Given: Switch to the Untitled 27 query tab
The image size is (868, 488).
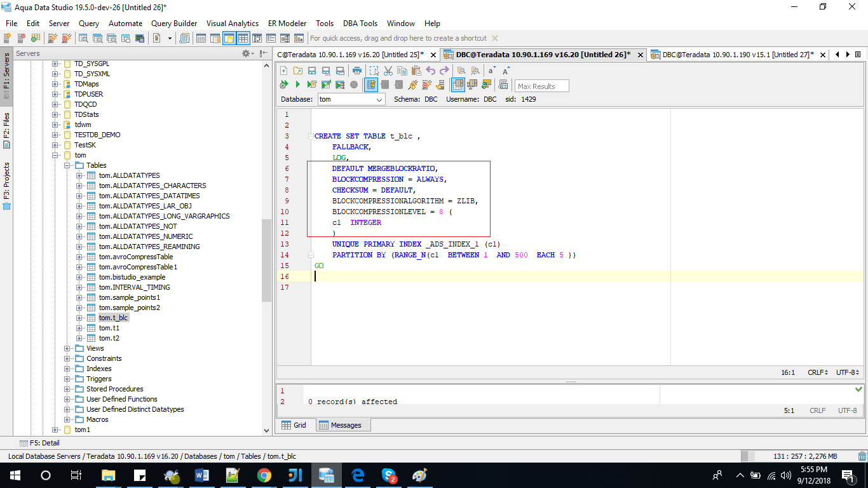Looking at the screenshot, I should tap(737, 55).
